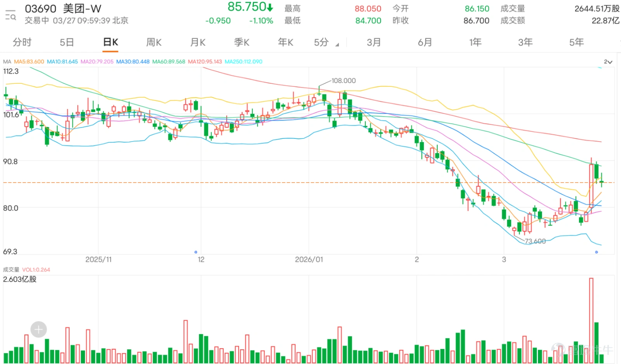Click the MA20:79.205 indicator label

[97, 62]
